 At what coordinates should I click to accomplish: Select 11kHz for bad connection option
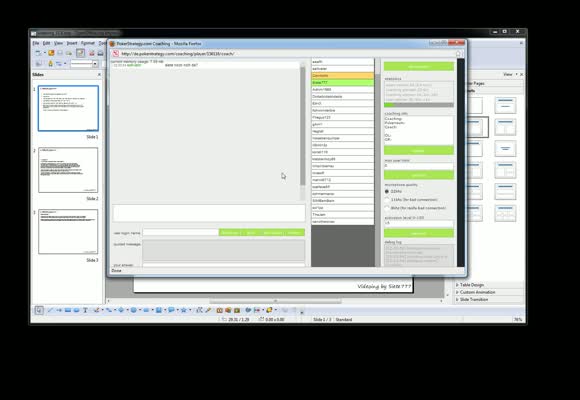(x=387, y=199)
